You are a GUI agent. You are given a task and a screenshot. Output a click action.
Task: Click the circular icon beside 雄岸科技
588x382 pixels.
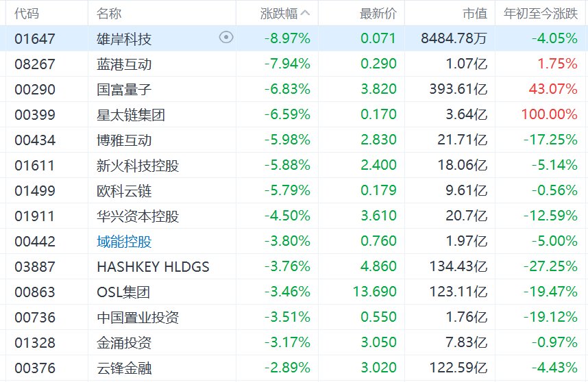tap(226, 38)
